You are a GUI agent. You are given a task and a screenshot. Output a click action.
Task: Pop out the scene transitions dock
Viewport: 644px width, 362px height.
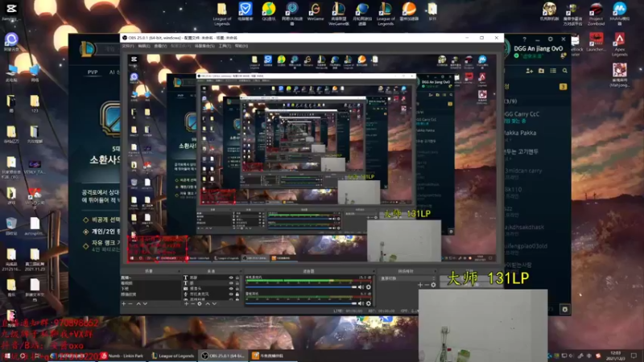(436, 271)
